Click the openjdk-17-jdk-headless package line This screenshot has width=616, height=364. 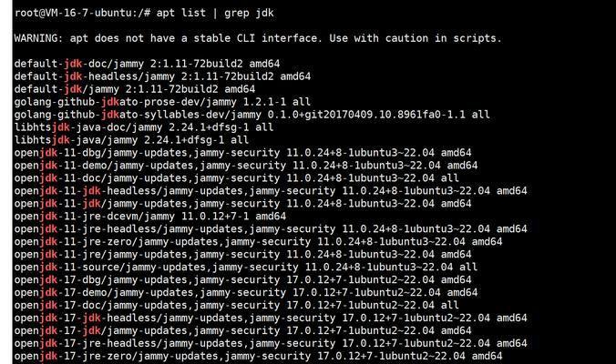(271, 318)
